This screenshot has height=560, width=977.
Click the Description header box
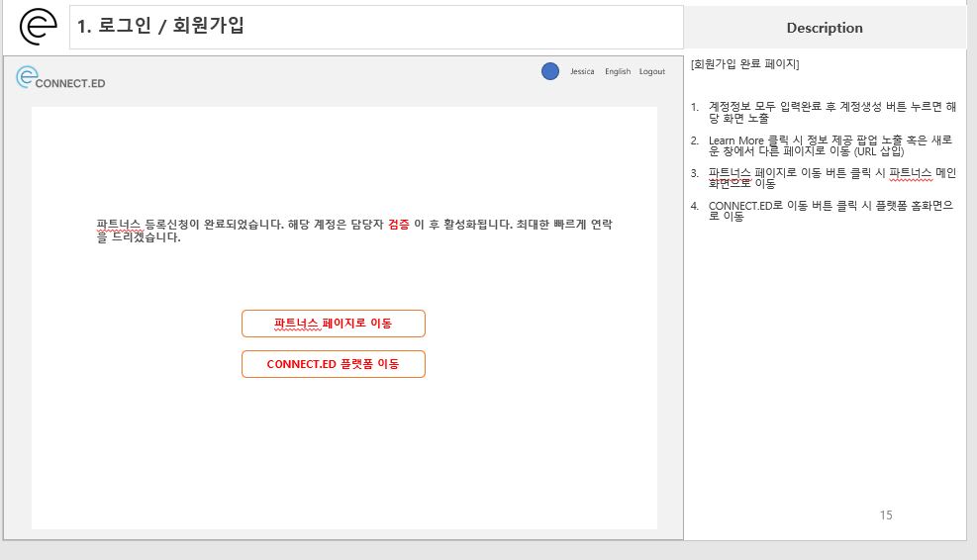(824, 28)
